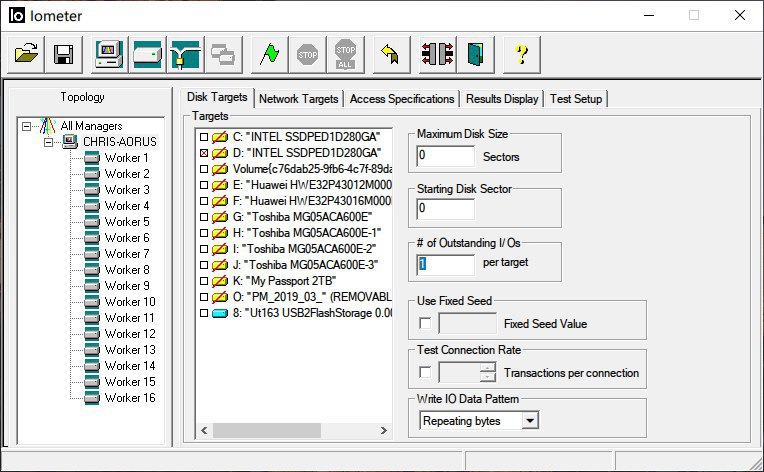Select the H: Toshiba MG05ACA600E-1 target row
The height and width of the screenshot is (472, 764).
(x=307, y=233)
